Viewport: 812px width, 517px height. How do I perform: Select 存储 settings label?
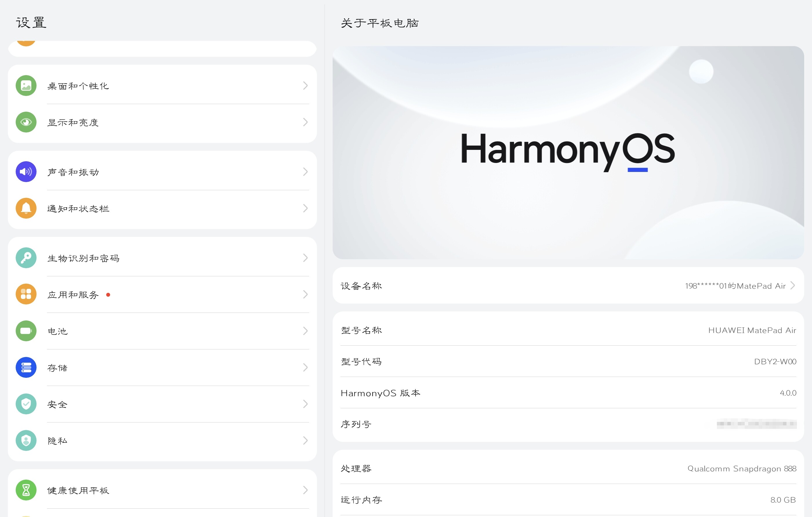[x=58, y=368]
